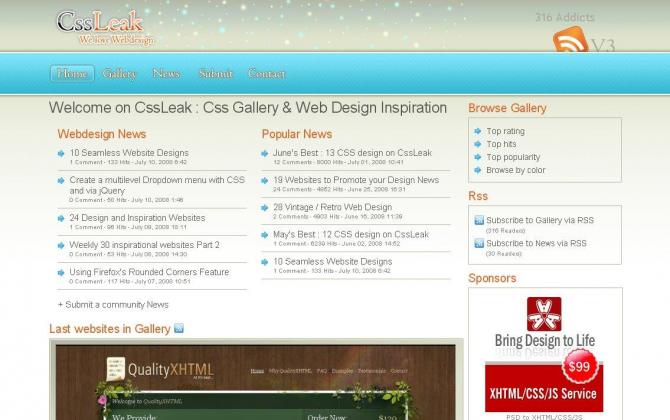Click the Last websites in Gallery heading
The width and height of the screenshot is (670, 420).
point(110,329)
